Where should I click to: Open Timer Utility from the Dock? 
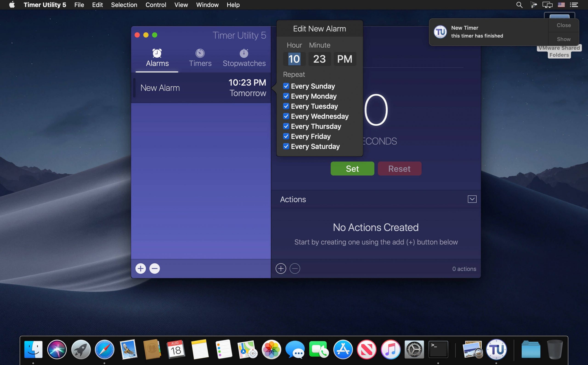[497, 349]
